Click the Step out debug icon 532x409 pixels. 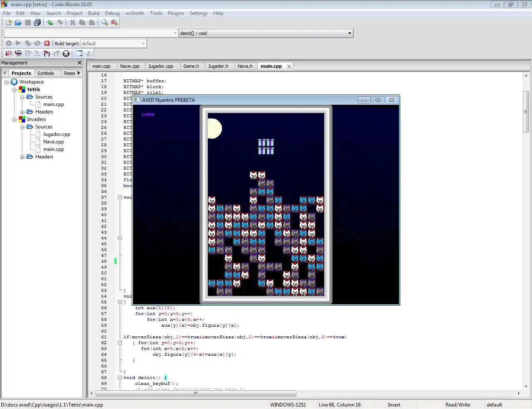[57, 54]
